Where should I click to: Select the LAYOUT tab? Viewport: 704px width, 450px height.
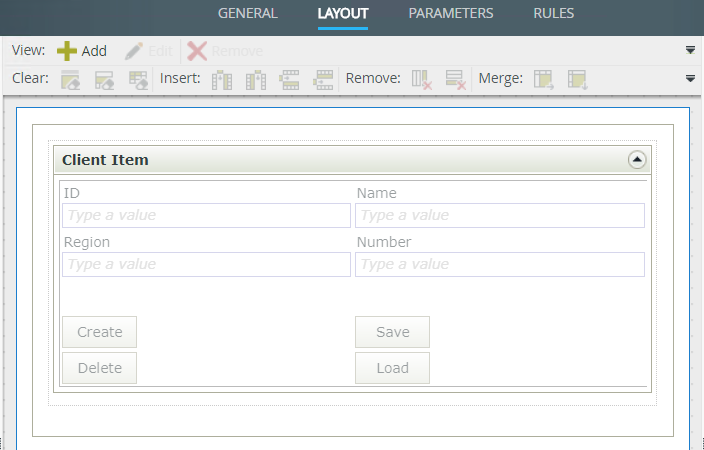point(343,13)
